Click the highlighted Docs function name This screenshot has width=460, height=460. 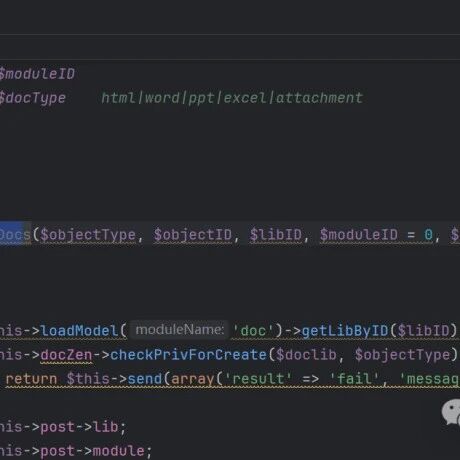15,235
